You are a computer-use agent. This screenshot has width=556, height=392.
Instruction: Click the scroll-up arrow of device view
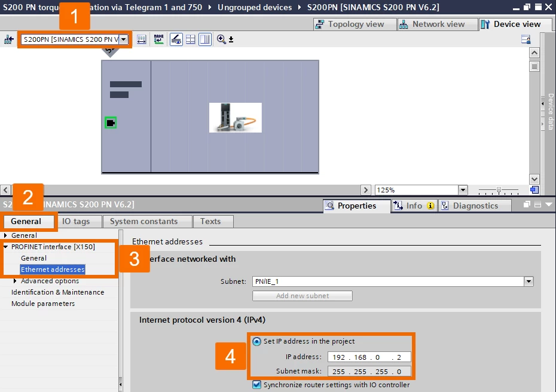[x=534, y=53]
